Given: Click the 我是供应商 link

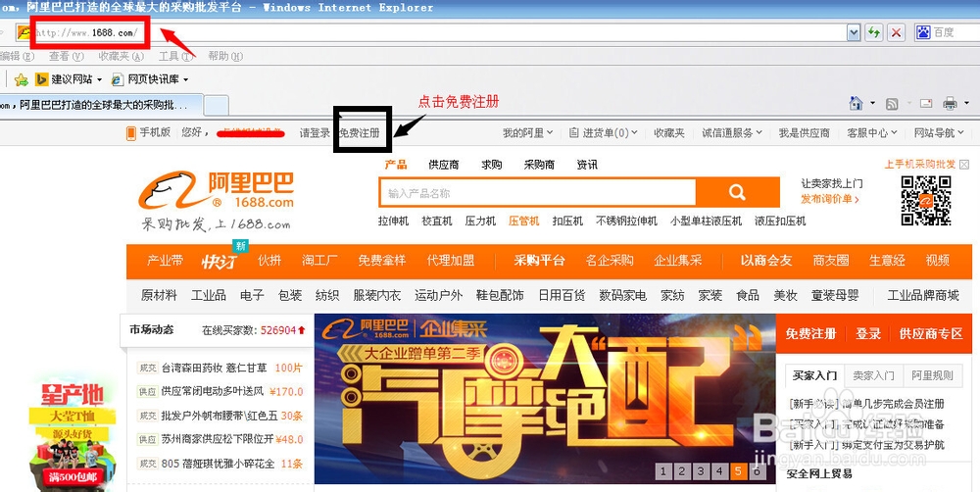Looking at the screenshot, I should (x=804, y=132).
